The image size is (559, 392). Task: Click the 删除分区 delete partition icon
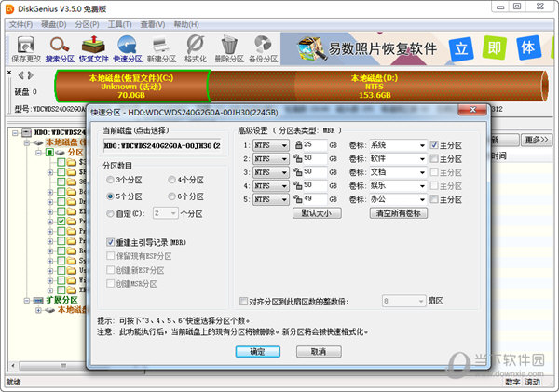pyautogui.click(x=229, y=49)
